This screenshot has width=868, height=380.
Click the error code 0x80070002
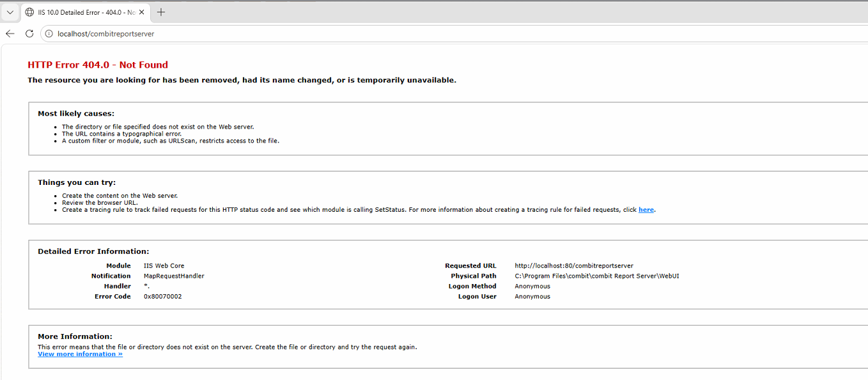tap(162, 297)
